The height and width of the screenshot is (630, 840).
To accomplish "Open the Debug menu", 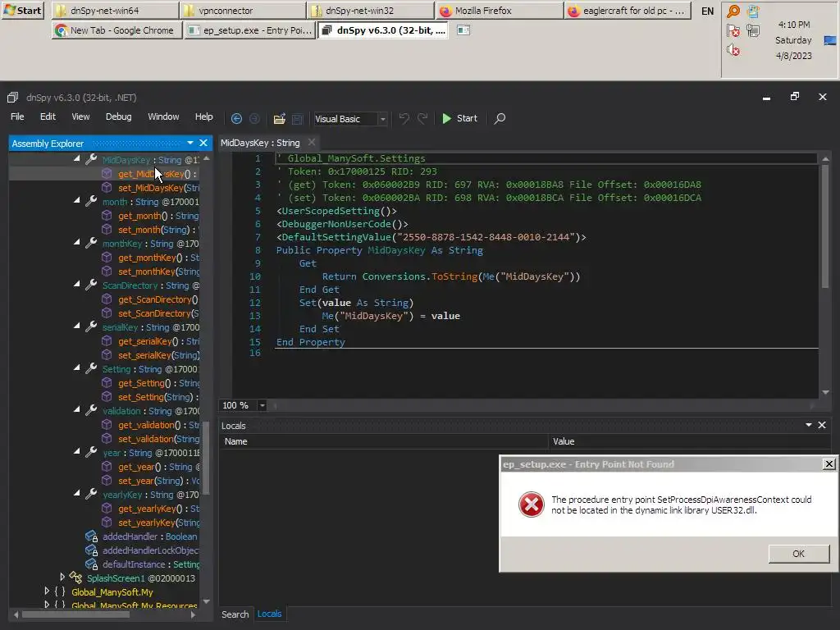I will coord(118,116).
